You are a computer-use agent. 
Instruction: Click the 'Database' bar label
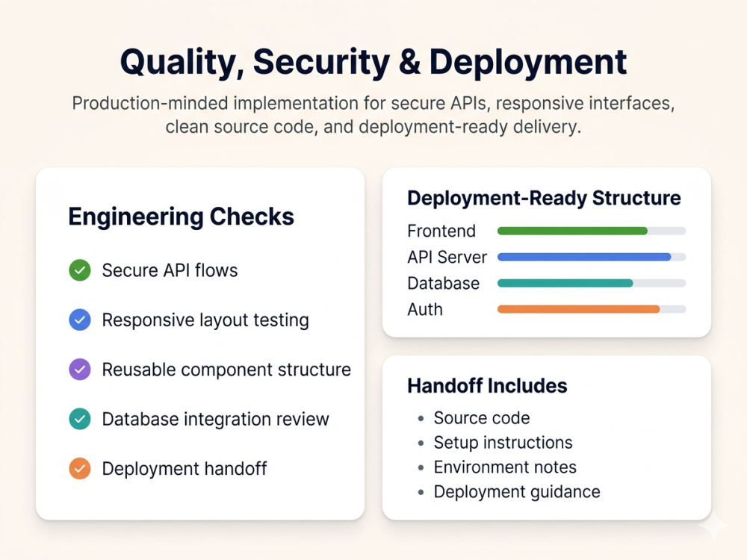point(444,283)
